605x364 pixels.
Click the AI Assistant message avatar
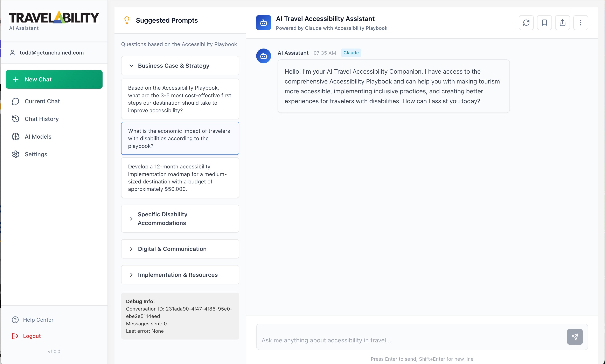pyautogui.click(x=263, y=56)
